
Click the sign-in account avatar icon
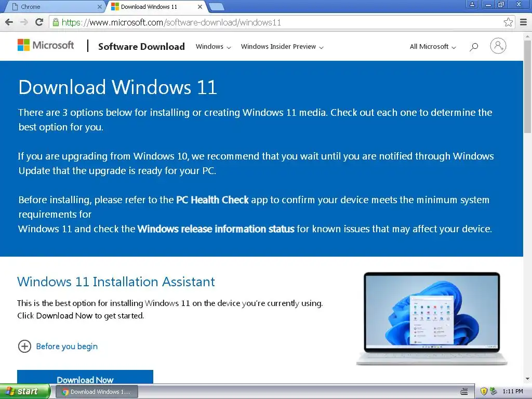pos(498,46)
